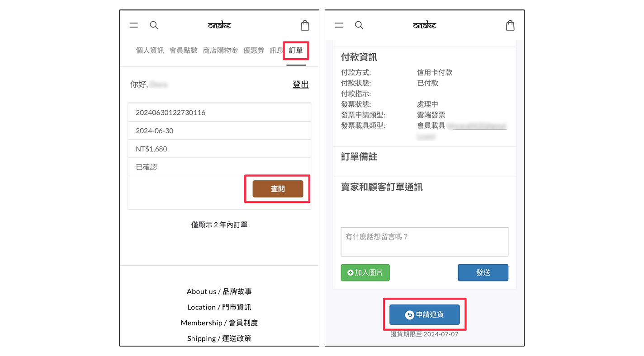
Task: Click the green 加入圖片 button
Action: (365, 272)
